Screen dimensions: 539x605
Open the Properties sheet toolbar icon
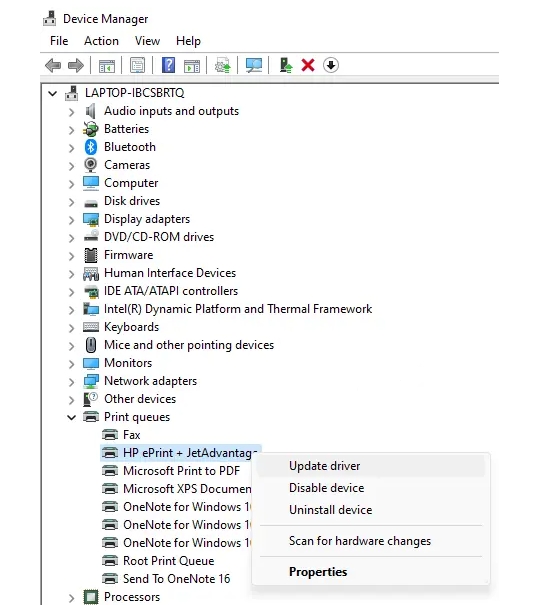point(137,65)
